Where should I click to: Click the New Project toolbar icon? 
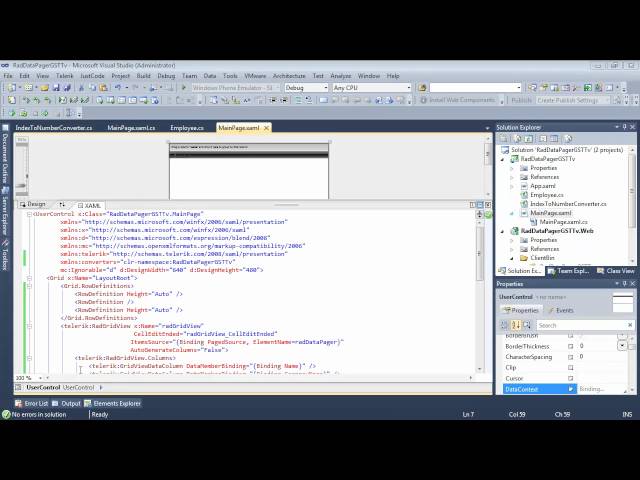tap(12, 88)
